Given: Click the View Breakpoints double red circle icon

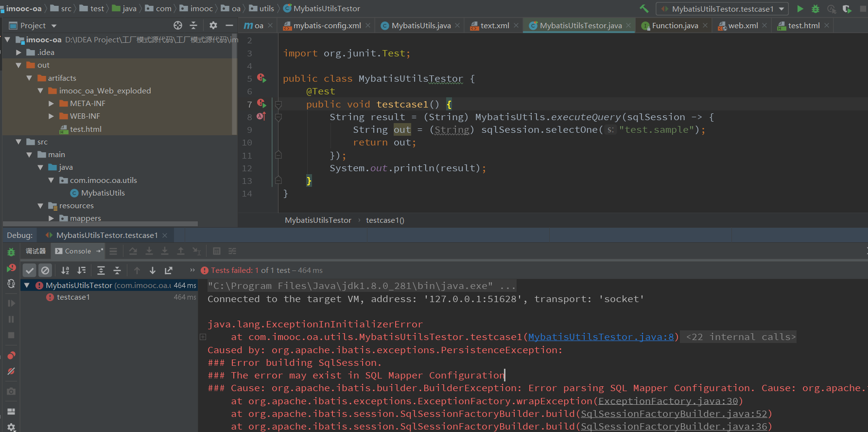Looking at the screenshot, I should 11,356.
